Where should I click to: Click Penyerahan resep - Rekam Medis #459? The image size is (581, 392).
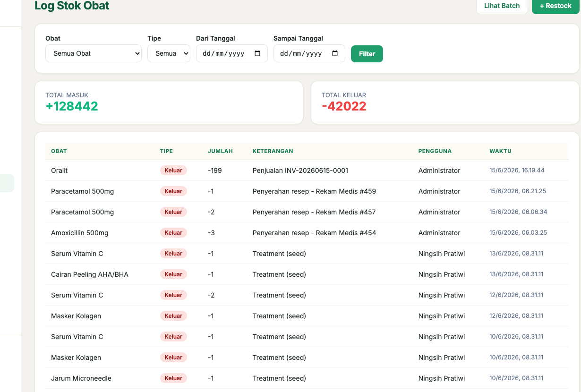coord(314,191)
